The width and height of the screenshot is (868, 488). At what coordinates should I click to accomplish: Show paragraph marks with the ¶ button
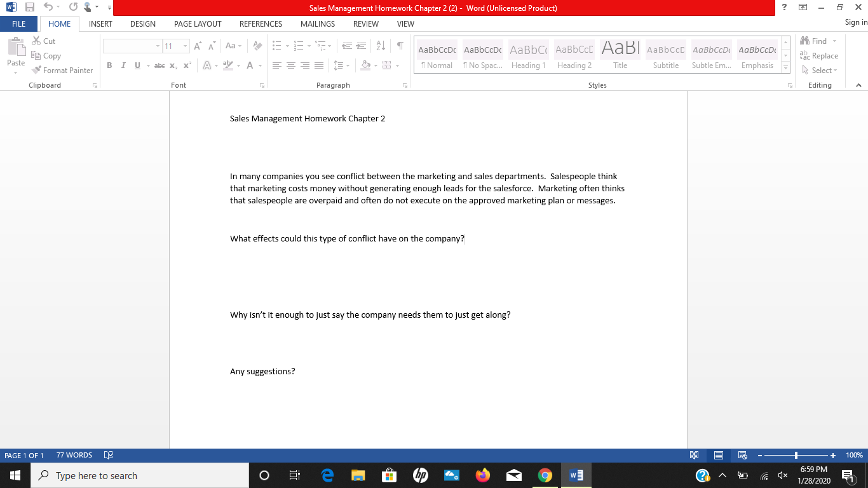click(399, 46)
